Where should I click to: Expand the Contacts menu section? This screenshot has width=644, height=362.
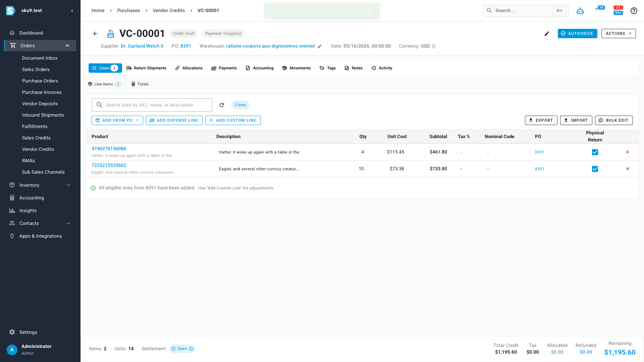(x=68, y=223)
